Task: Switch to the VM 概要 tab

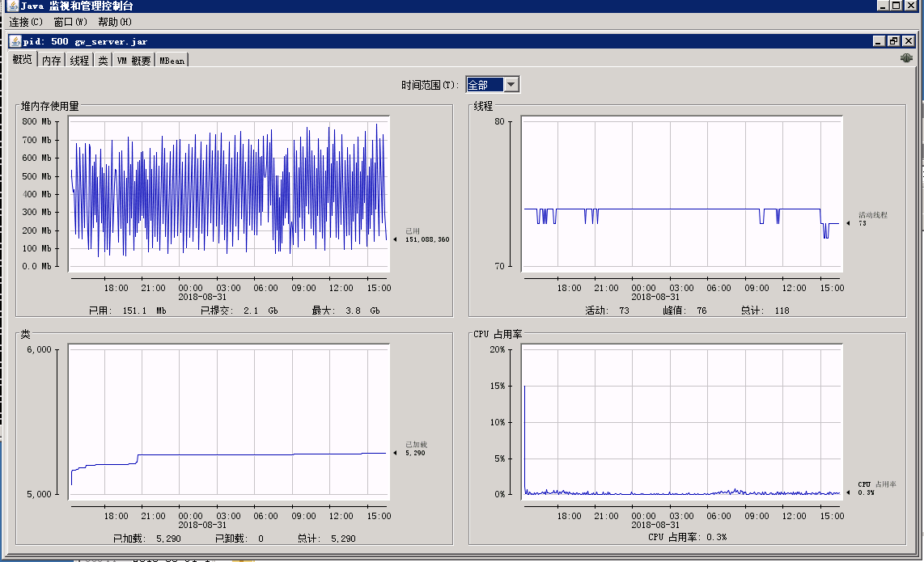Action: point(134,60)
